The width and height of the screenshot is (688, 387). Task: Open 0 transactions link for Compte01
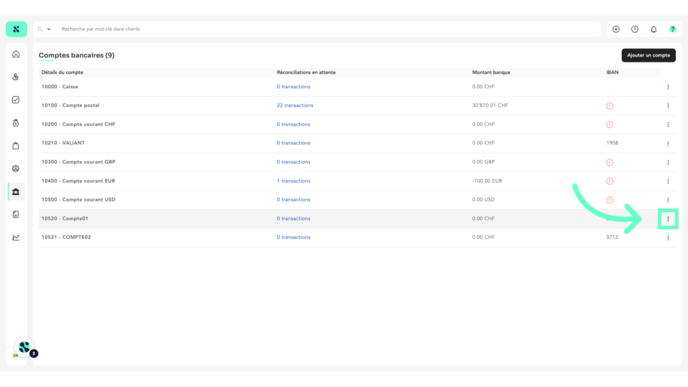point(294,219)
